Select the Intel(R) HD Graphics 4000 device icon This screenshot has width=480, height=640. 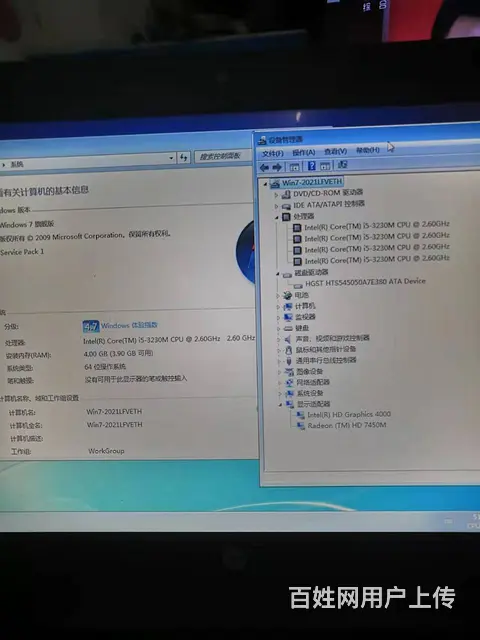[x=300, y=415]
